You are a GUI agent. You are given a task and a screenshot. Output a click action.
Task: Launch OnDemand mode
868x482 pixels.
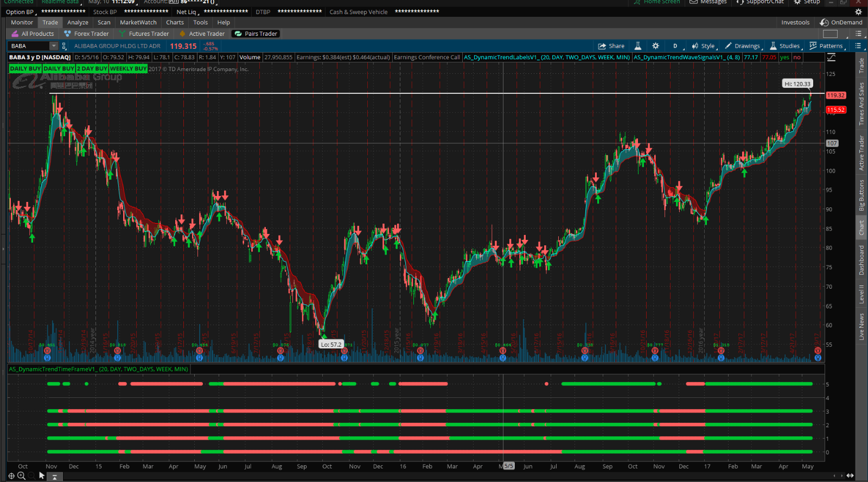point(841,22)
